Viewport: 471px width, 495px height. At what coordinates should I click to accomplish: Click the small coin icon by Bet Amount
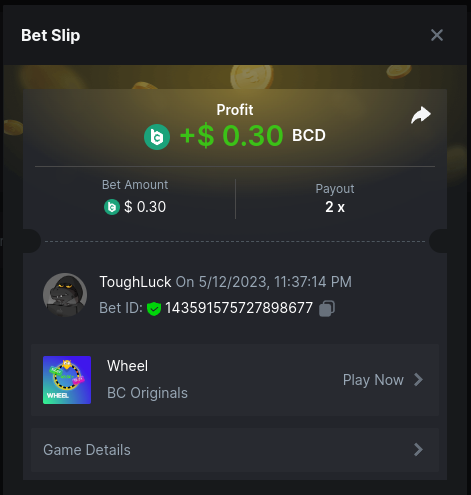(x=112, y=207)
